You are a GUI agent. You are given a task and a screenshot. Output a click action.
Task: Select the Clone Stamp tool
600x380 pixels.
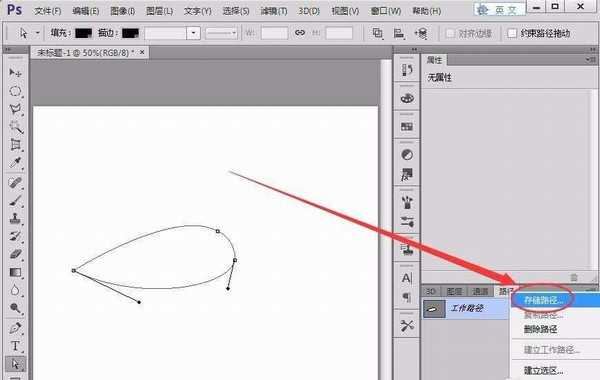point(15,218)
